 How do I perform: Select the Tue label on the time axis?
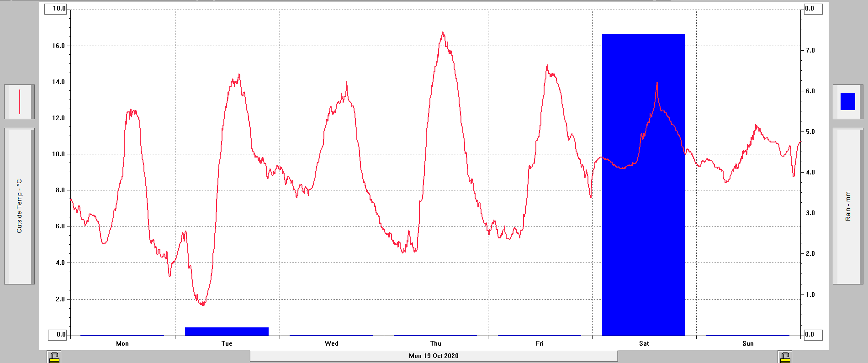point(227,343)
